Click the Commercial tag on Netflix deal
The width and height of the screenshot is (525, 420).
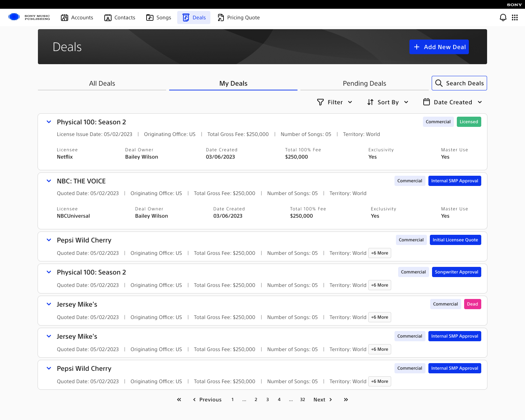(438, 122)
